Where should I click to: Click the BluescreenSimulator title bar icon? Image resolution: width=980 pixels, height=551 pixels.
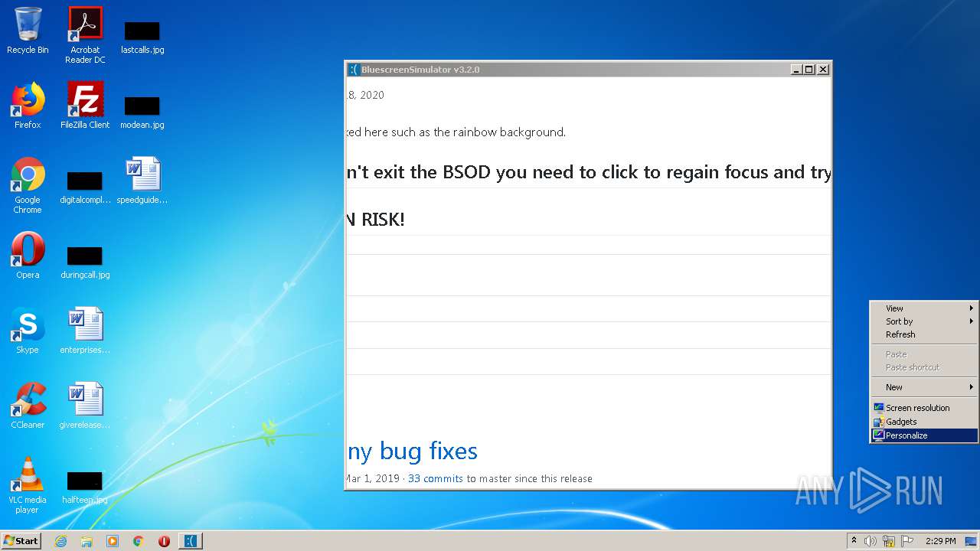coord(354,70)
